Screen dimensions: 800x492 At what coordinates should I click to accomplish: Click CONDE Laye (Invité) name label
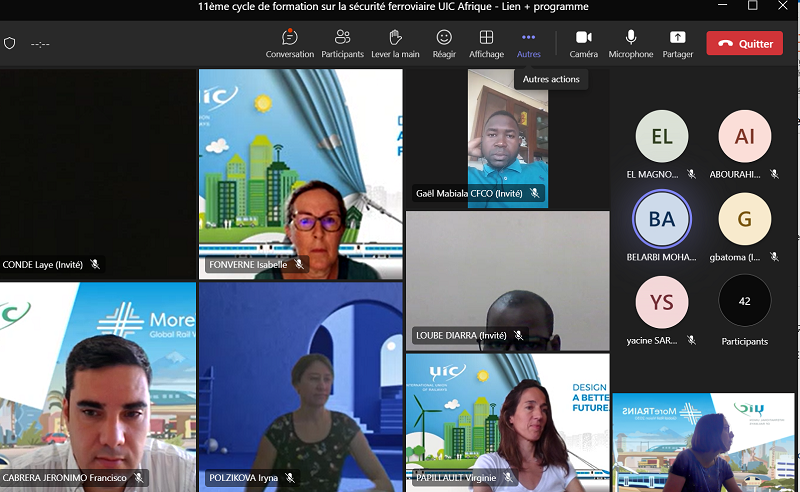pyautogui.click(x=42, y=264)
